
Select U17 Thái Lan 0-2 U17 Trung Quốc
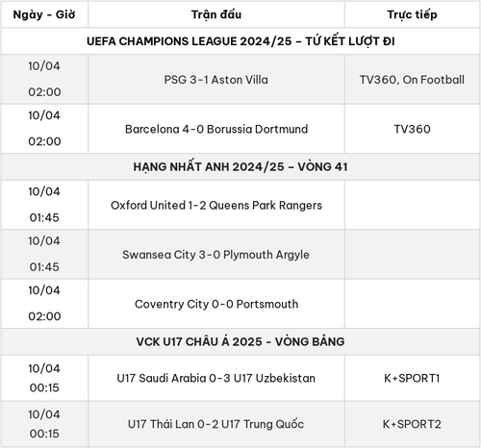click(x=215, y=424)
